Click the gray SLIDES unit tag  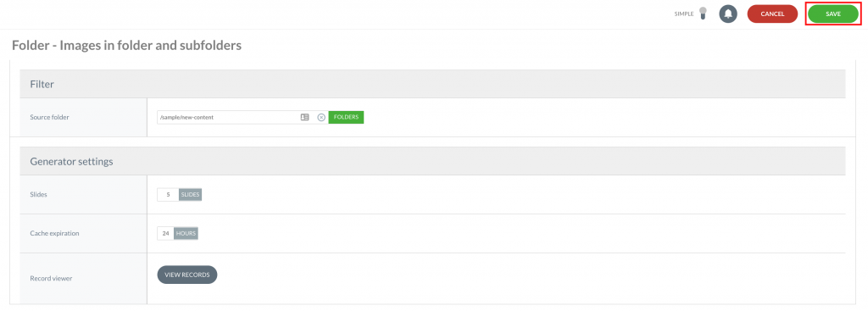tap(191, 195)
